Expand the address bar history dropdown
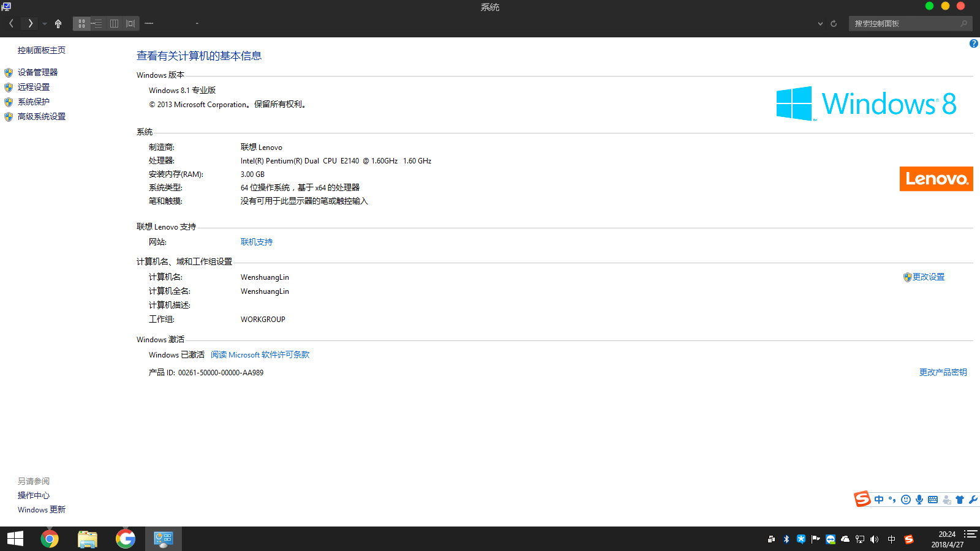The image size is (980, 551). tap(820, 24)
